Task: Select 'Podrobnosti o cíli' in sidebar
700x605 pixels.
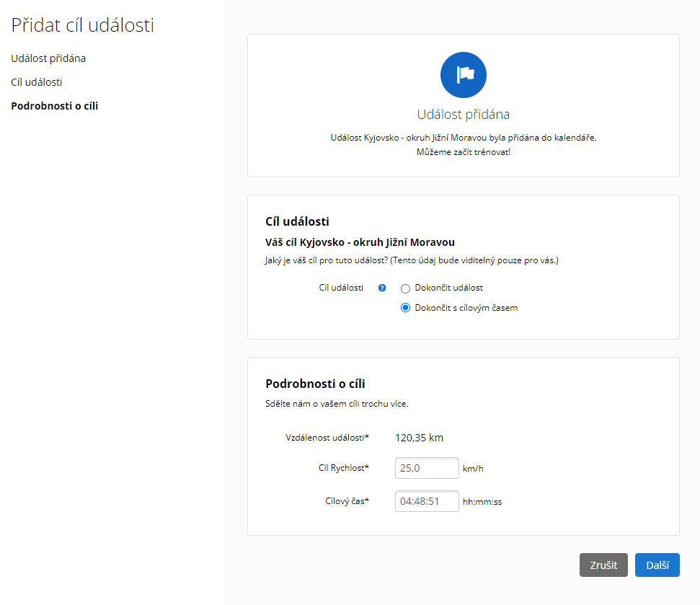Action: pyautogui.click(x=54, y=106)
